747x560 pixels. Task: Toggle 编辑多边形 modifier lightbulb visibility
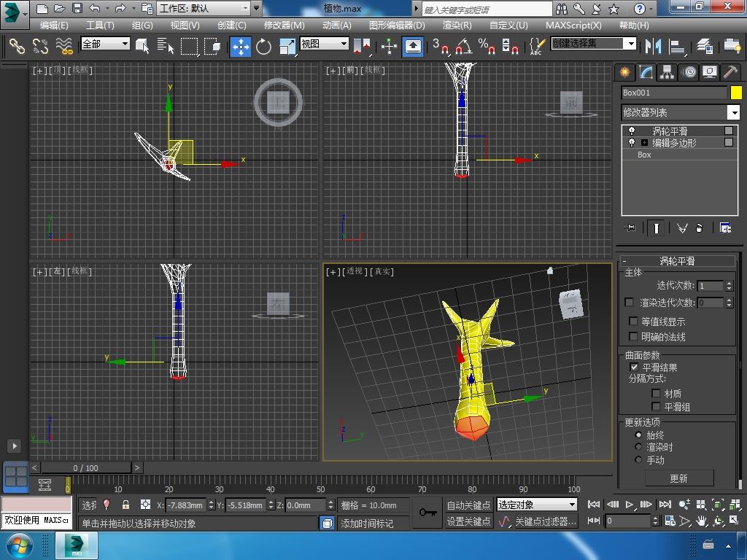click(632, 142)
